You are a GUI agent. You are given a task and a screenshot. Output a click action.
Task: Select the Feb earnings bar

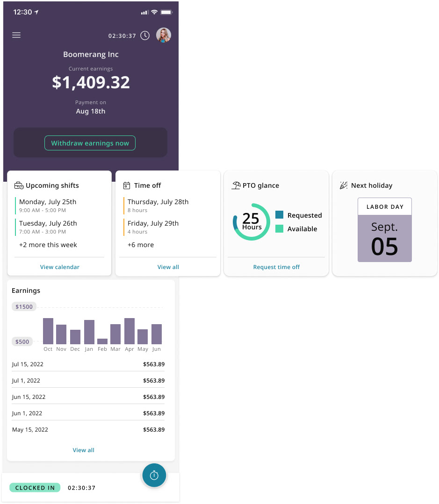click(102, 341)
